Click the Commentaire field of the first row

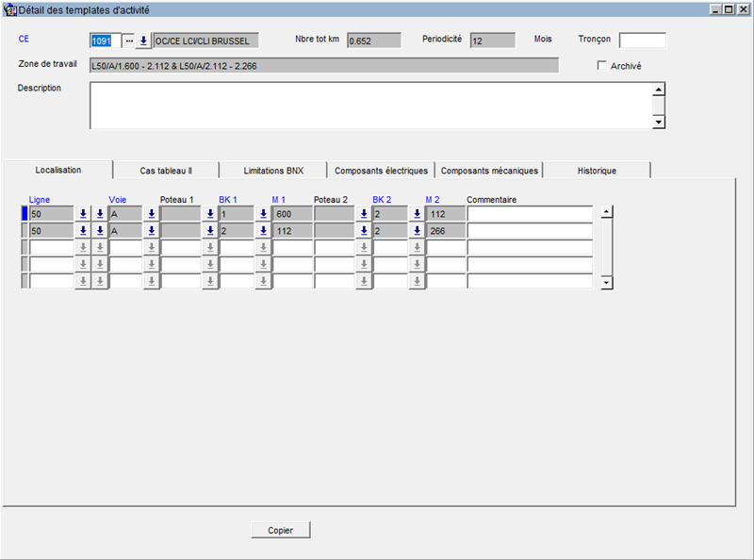530,214
